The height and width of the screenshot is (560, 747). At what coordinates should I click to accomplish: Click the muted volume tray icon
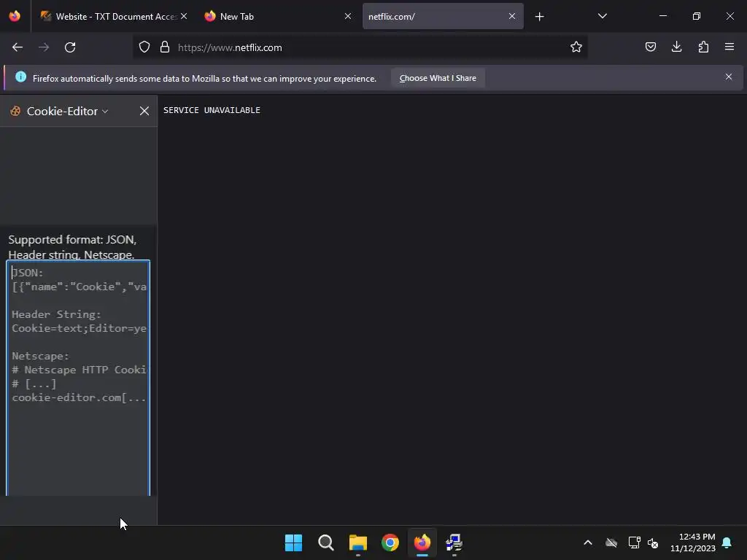[653, 542]
